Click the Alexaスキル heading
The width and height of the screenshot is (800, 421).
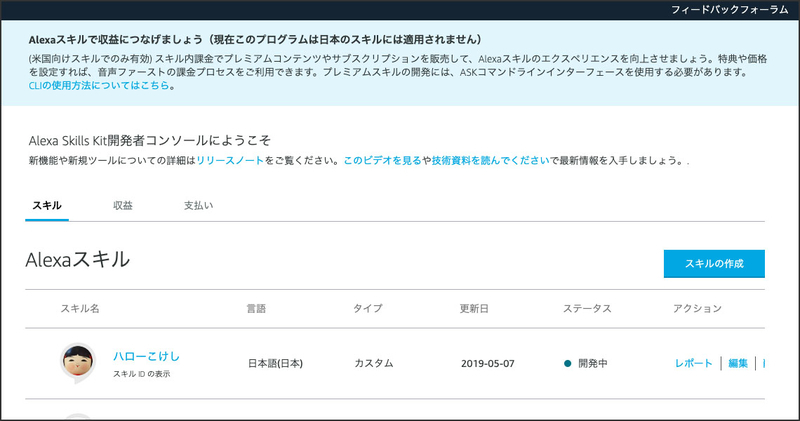tap(78, 260)
